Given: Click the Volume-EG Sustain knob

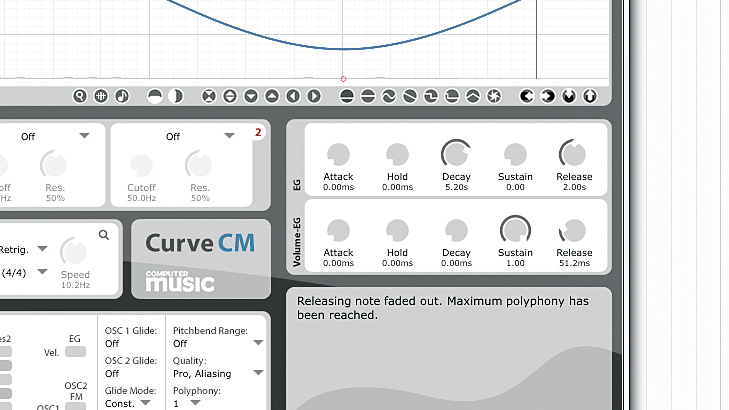Looking at the screenshot, I should [515, 229].
